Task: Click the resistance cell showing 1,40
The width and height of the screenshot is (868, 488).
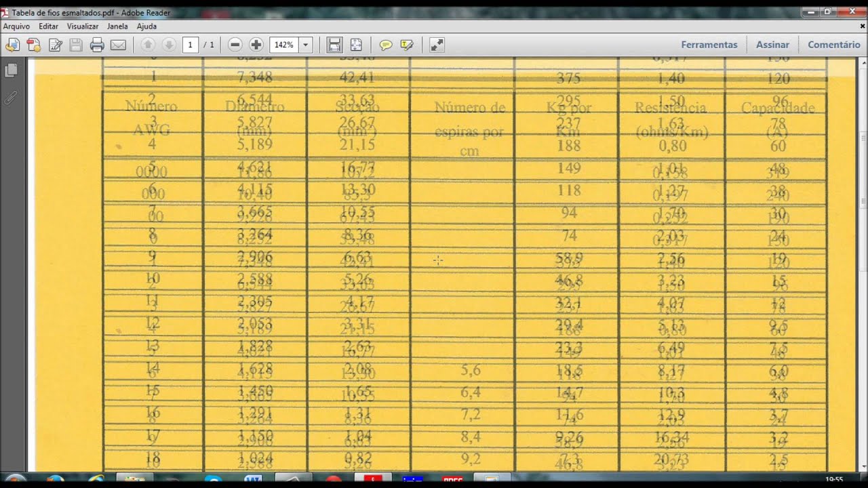Action: pos(671,79)
